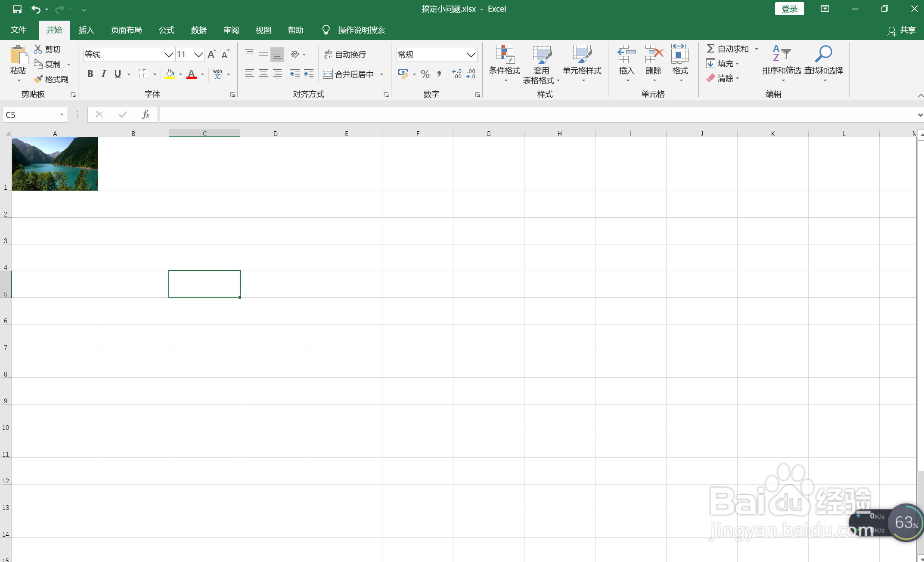This screenshot has width=924, height=562.
Task: Increase font size with large A icon
Action: point(211,54)
